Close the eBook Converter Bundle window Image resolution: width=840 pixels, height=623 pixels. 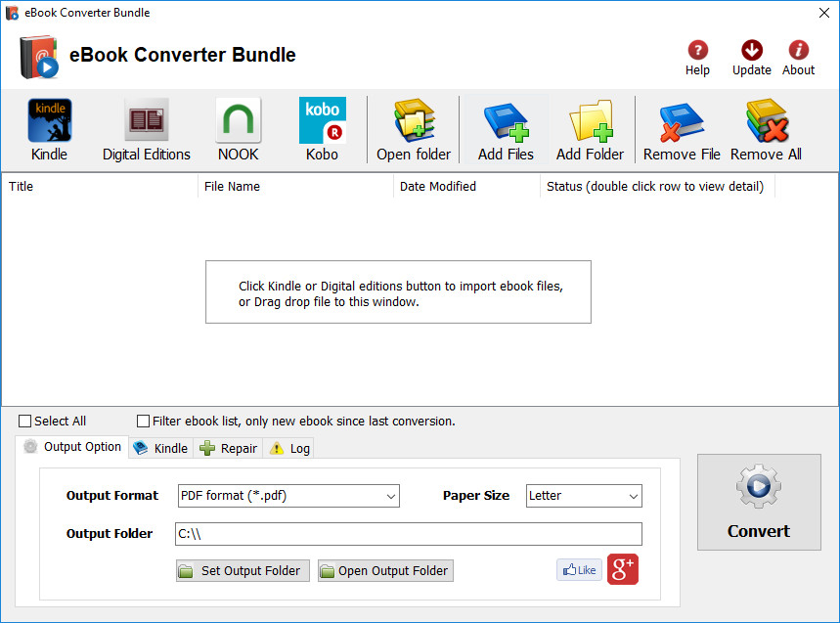(x=824, y=13)
